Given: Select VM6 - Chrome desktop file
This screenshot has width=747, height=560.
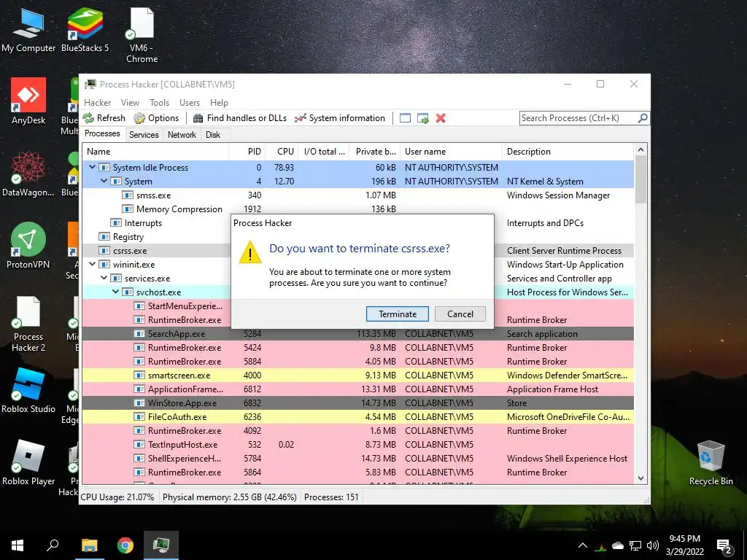Looking at the screenshot, I should (x=142, y=35).
